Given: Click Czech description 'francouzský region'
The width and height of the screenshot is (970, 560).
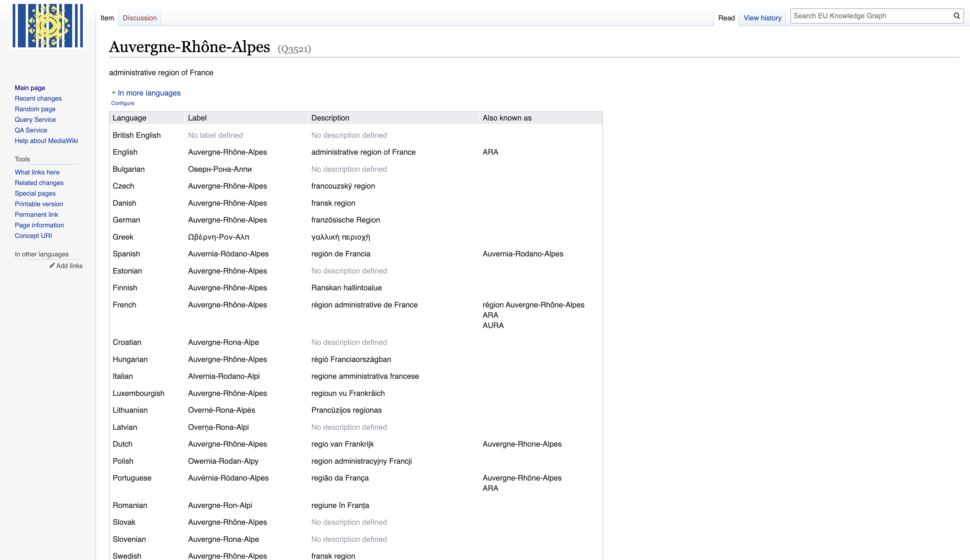Looking at the screenshot, I should pos(343,186).
